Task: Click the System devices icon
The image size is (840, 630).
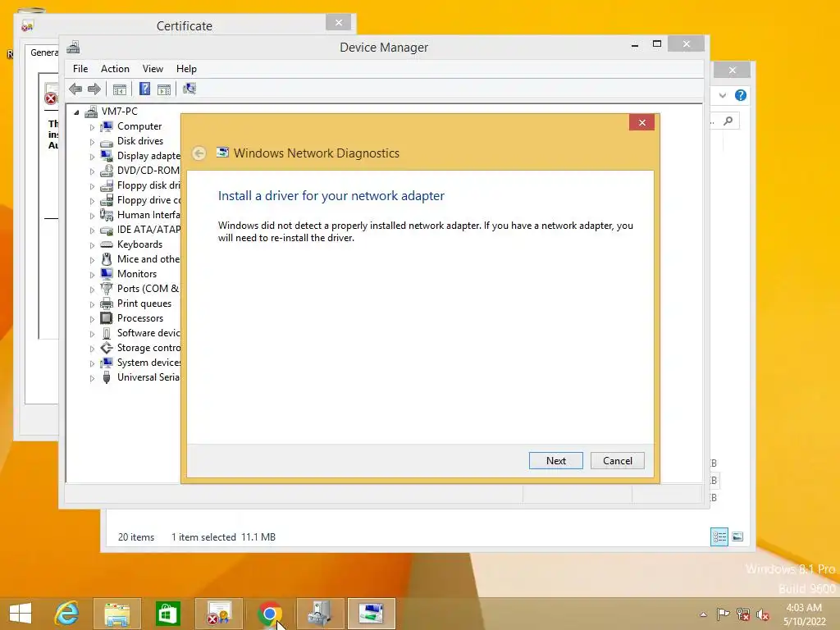Action: tap(107, 363)
